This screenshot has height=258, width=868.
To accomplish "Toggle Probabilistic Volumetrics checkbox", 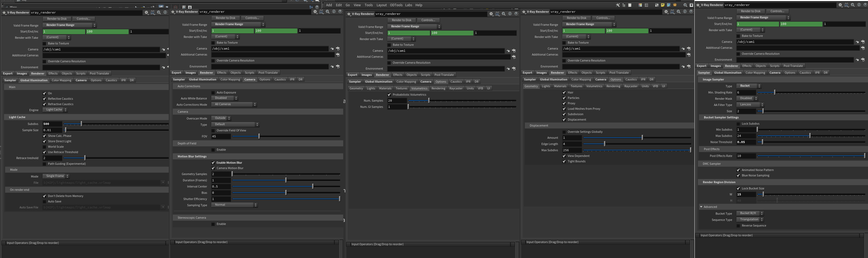I will [x=389, y=95].
